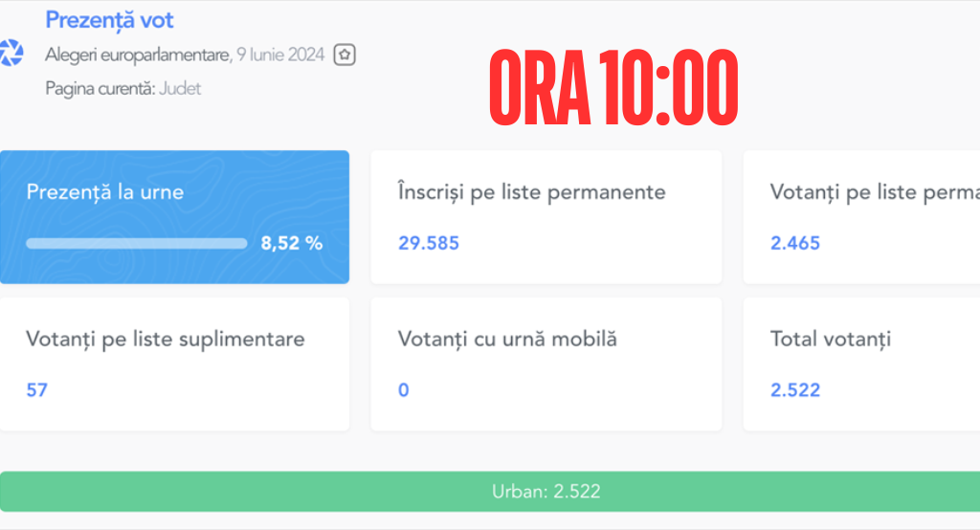Image resolution: width=980 pixels, height=530 pixels.
Task: Open the Prezență vot title link
Action: point(109,19)
